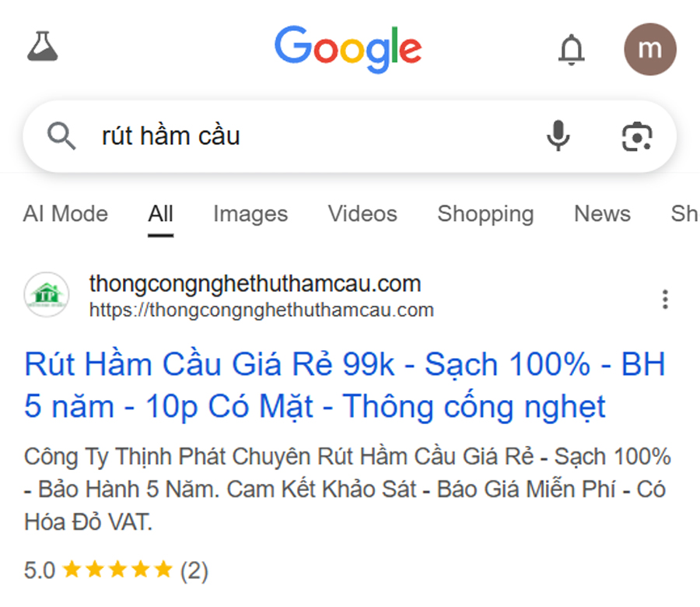Click the magnifying glass search icon

(61, 135)
